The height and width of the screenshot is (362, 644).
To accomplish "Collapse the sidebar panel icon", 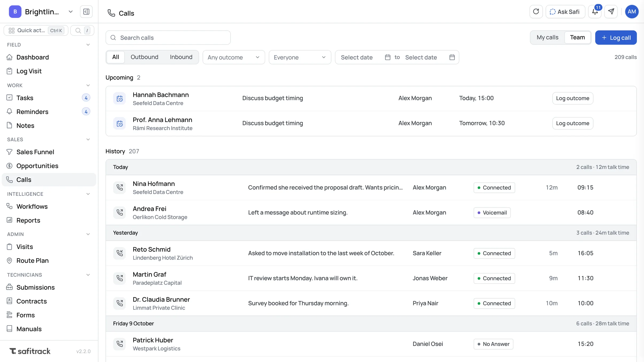I will (x=86, y=12).
